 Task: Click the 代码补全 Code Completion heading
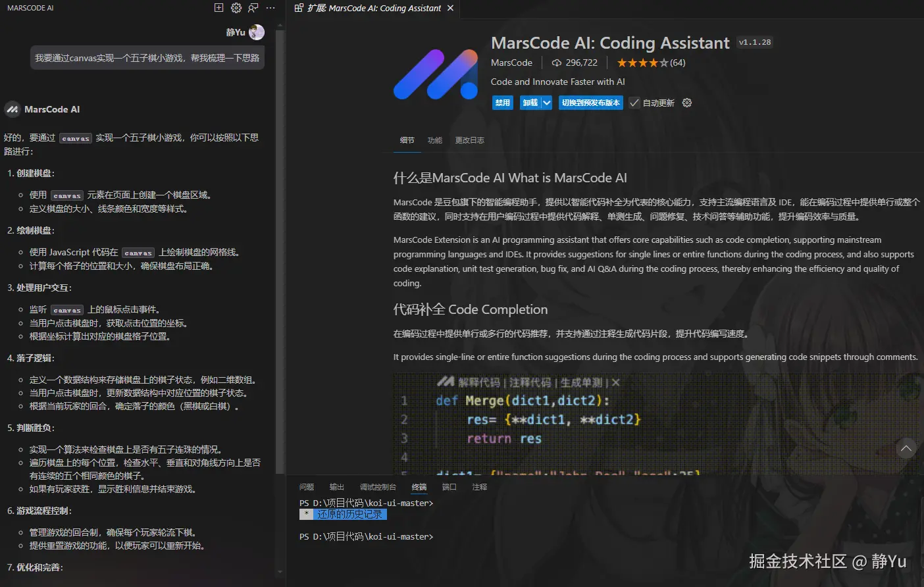click(x=471, y=309)
